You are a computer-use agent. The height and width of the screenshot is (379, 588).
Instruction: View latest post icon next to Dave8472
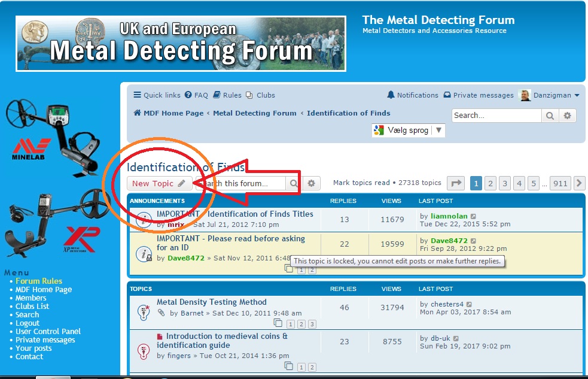(473, 241)
